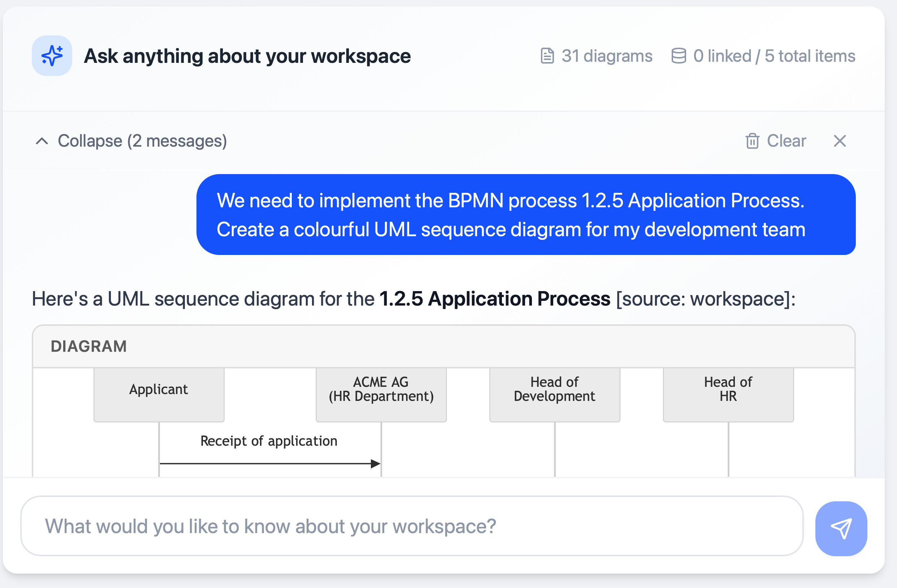Click the sparkle AI assistant icon
Image resolution: width=897 pixels, height=588 pixels.
tap(52, 56)
